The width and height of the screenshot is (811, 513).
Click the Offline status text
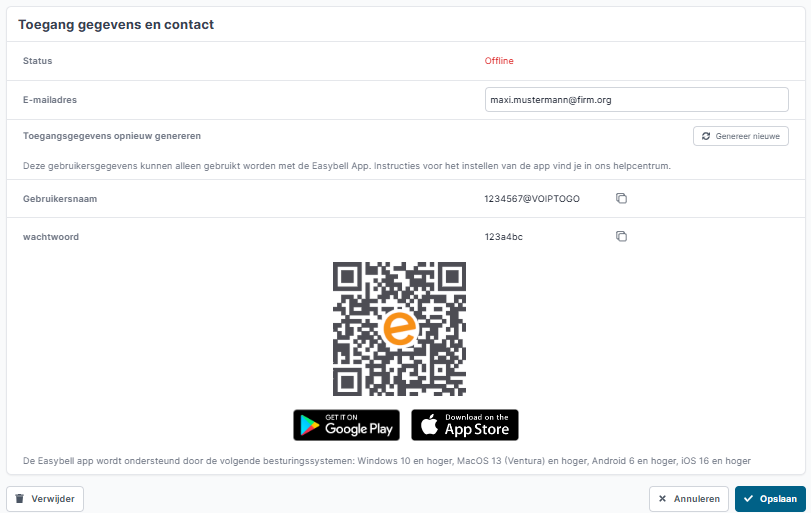tap(499, 61)
